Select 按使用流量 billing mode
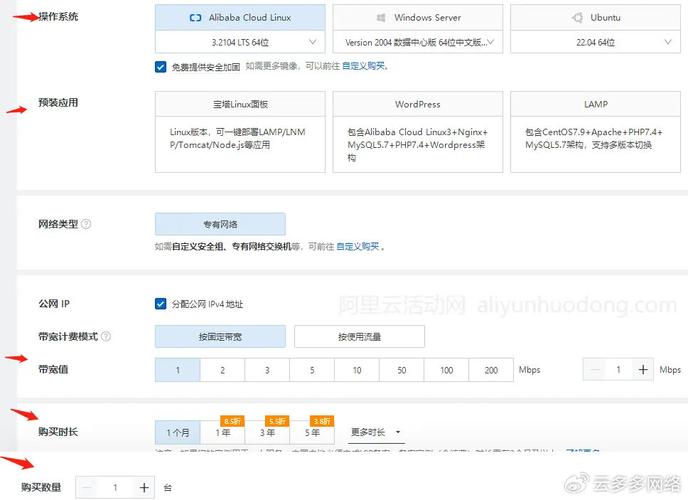Screen dimensions: 688x500 pyautogui.click(x=359, y=336)
